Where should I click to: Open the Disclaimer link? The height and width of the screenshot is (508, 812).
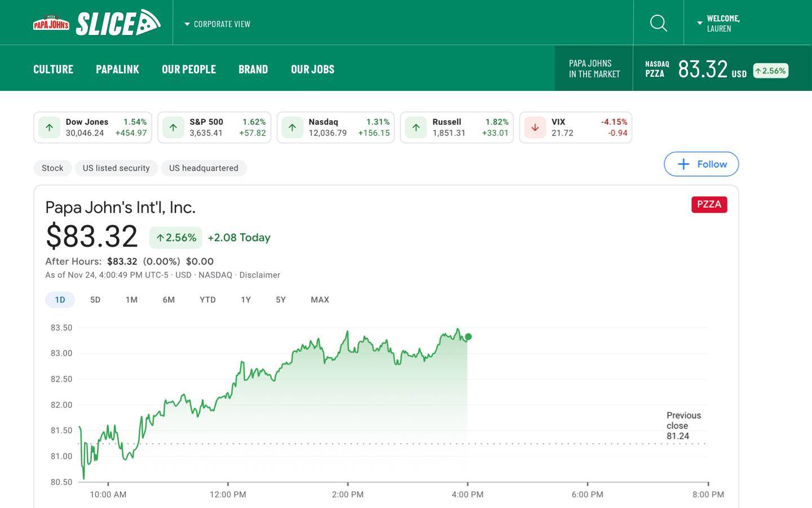(x=259, y=275)
